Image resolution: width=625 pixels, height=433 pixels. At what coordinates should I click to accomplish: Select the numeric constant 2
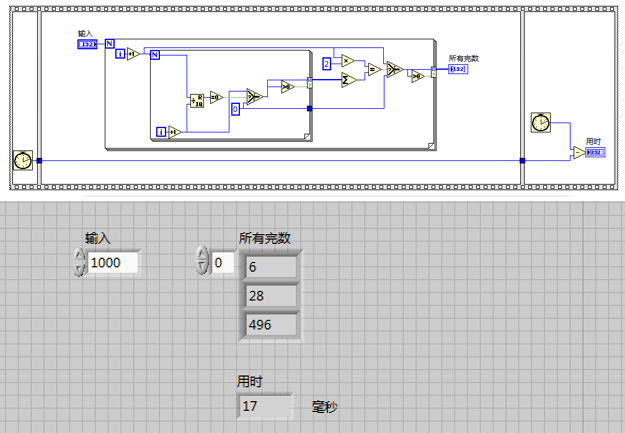pos(326,64)
